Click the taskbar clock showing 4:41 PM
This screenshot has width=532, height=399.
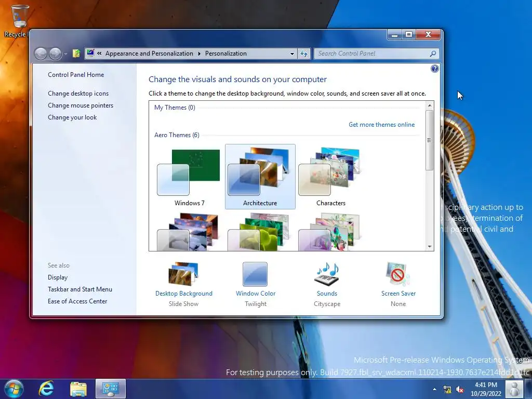(x=486, y=389)
